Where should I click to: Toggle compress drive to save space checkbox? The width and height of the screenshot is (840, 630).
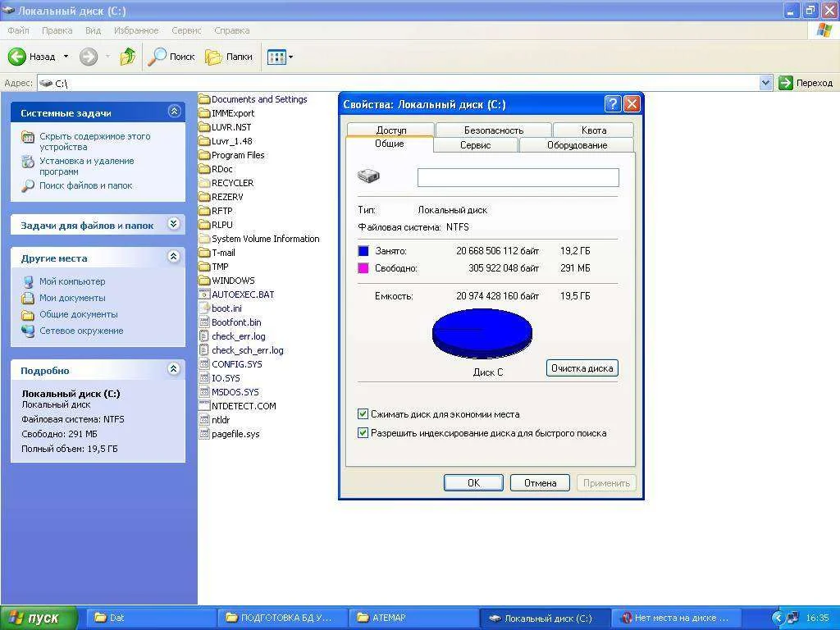(x=363, y=414)
